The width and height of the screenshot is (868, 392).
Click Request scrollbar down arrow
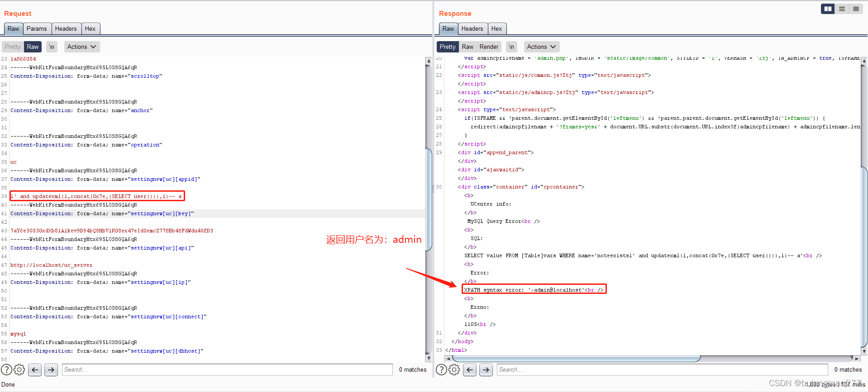(429, 358)
